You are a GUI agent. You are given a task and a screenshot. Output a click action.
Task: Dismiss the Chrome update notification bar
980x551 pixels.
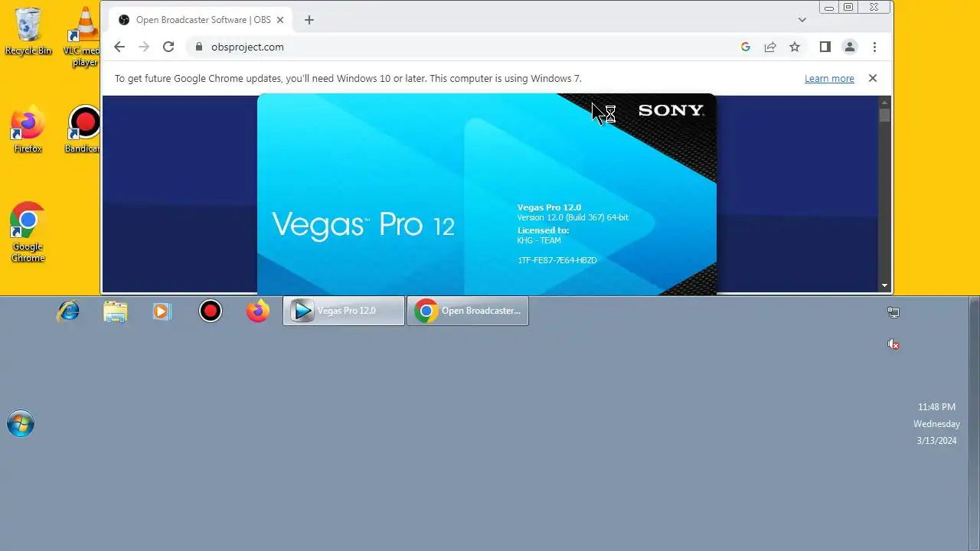pyautogui.click(x=872, y=78)
